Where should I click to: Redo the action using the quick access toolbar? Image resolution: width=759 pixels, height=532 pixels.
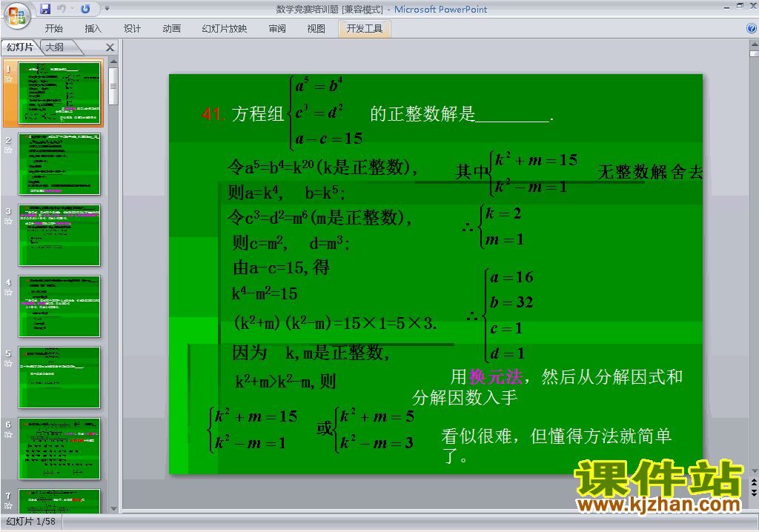point(85,9)
